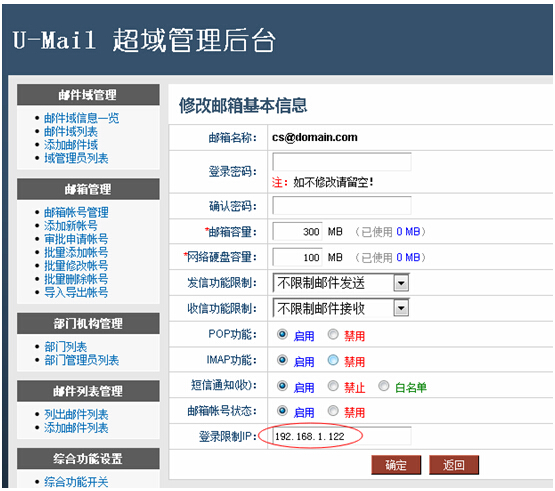555x491 pixels.
Task: Open the 发信功能限制 dropdown arrow
Action: (x=401, y=283)
